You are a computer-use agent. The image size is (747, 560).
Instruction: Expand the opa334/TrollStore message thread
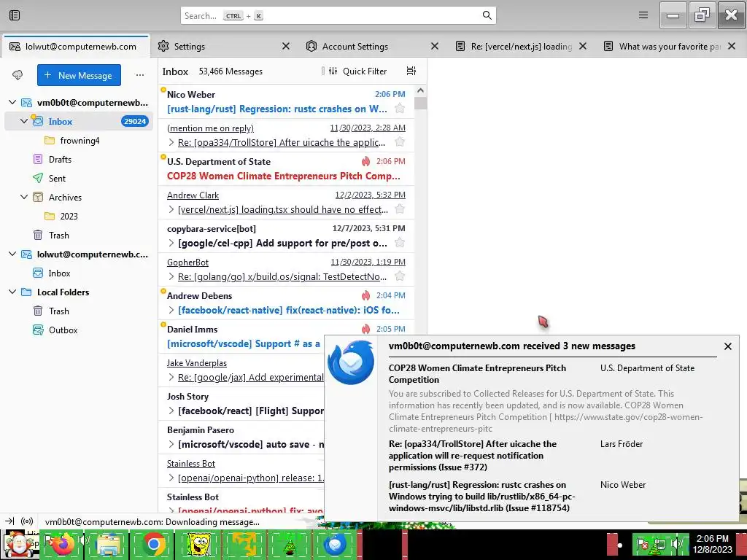171,142
